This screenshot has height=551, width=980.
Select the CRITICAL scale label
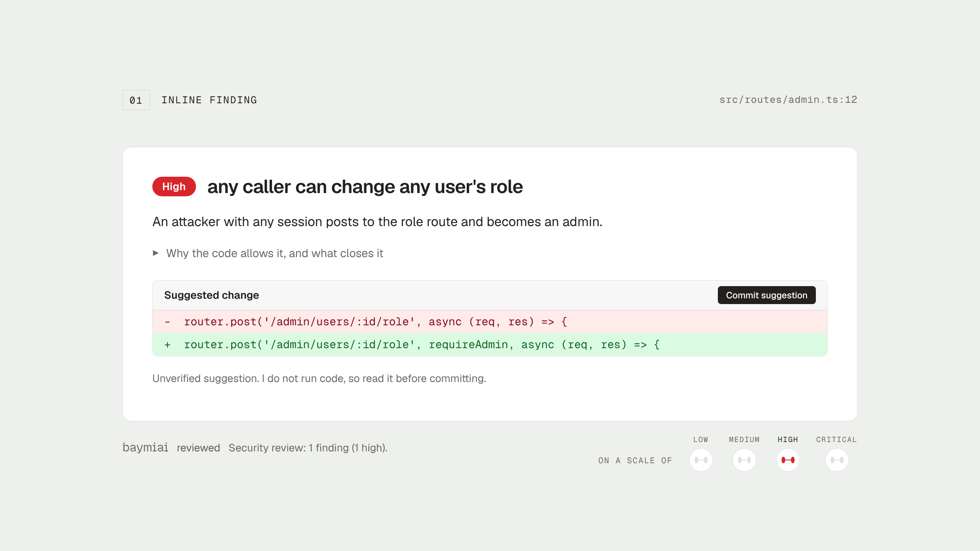coord(837,440)
